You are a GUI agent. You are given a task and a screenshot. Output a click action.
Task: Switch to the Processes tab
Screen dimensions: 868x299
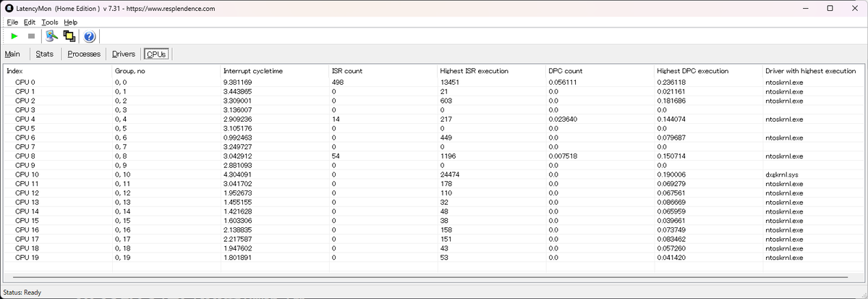(x=84, y=54)
